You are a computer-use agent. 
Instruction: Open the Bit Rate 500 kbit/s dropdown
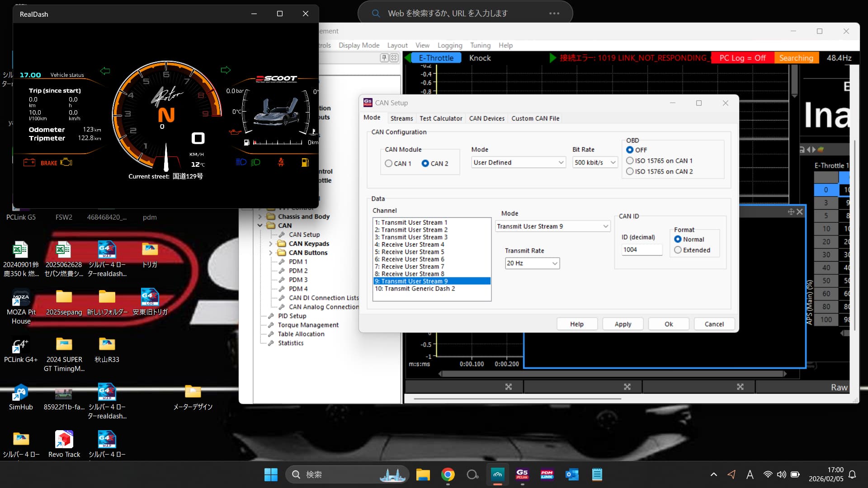tap(595, 163)
